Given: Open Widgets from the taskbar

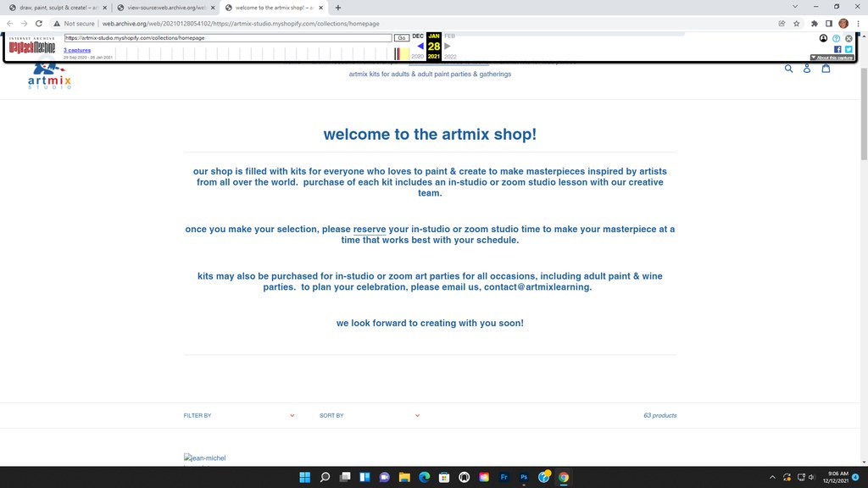Looking at the screenshot, I should [x=364, y=477].
